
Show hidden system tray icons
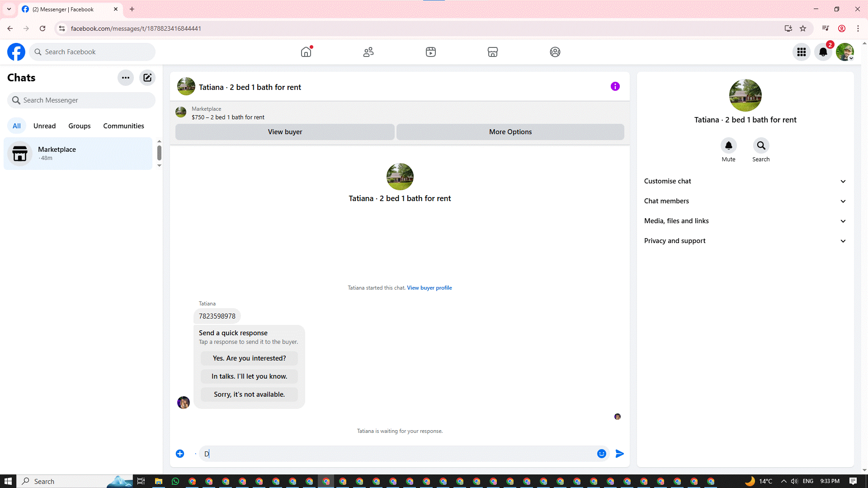pyautogui.click(x=783, y=481)
